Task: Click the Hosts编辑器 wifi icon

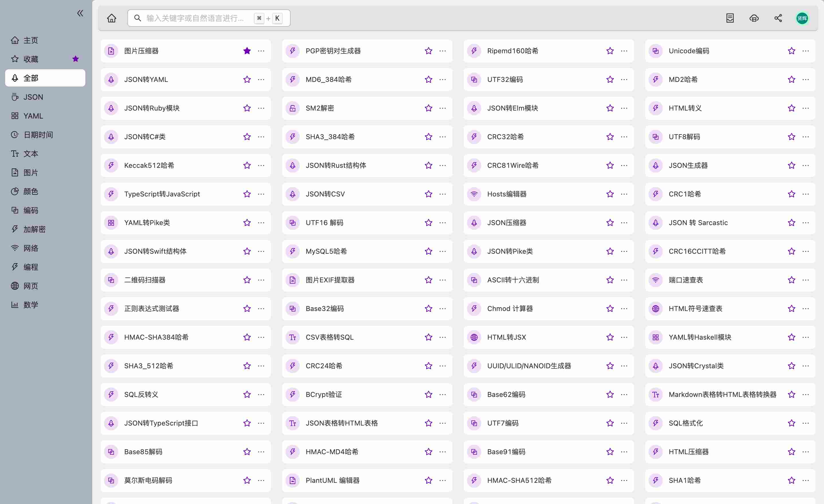Action: (474, 194)
